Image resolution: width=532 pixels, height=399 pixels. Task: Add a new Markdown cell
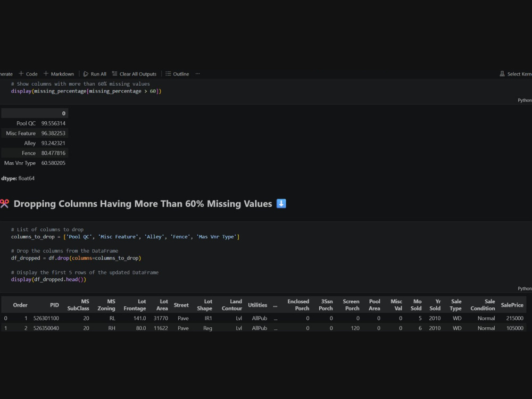[x=59, y=73]
